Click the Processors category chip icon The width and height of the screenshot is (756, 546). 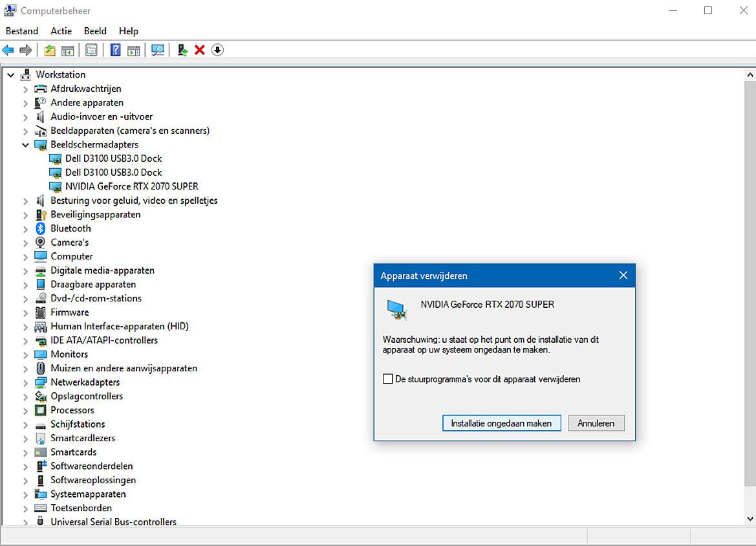pyautogui.click(x=41, y=410)
